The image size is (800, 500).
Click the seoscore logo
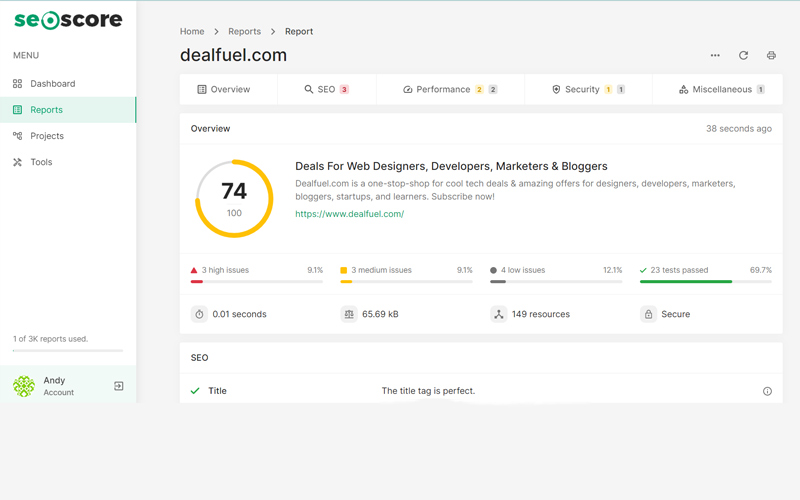(68, 20)
